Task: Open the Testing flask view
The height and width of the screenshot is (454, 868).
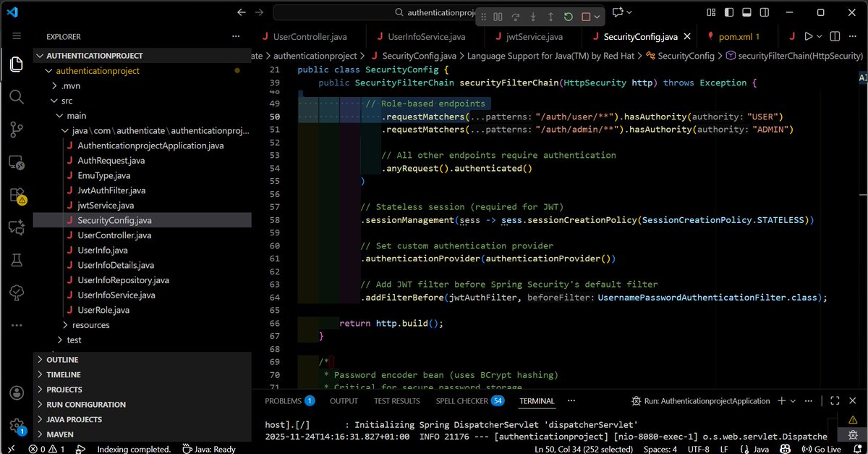Action: pos(17,260)
